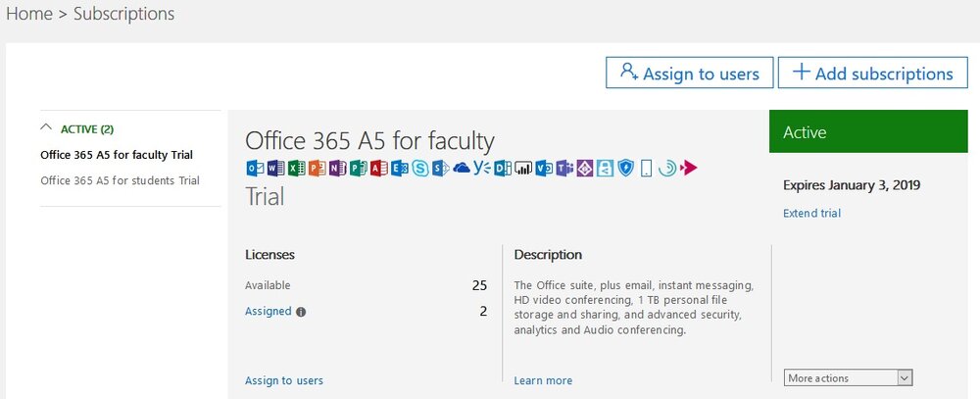Click the Yammer icon
The height and width of the screenshot is (399, 980).
point(482,168)
